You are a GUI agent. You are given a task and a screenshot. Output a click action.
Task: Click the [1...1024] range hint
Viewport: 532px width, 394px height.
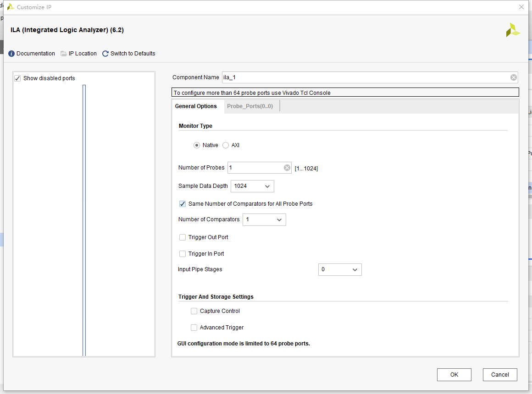306,169
